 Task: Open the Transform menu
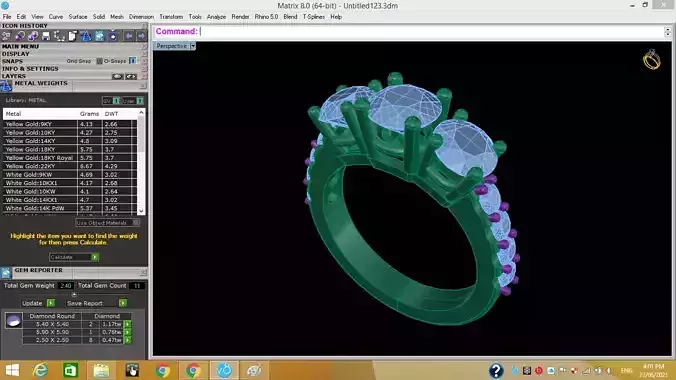click(x=171, y=17)
